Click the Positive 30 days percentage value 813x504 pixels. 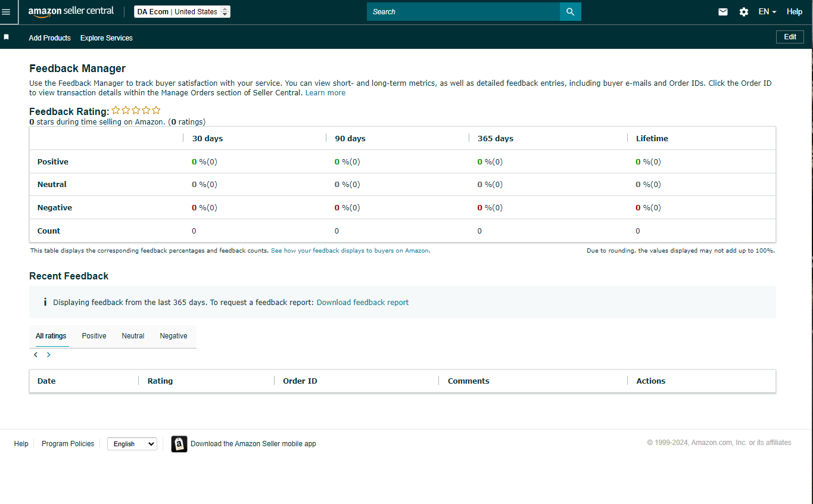pyautogui.click(x=204, y=161)
